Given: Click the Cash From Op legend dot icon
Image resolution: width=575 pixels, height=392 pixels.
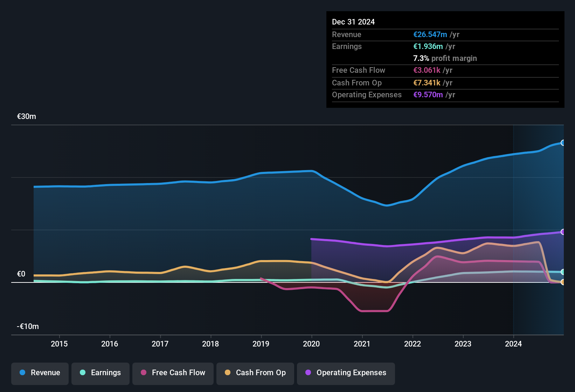Looking at the screenshot, I should coord(228,373).
